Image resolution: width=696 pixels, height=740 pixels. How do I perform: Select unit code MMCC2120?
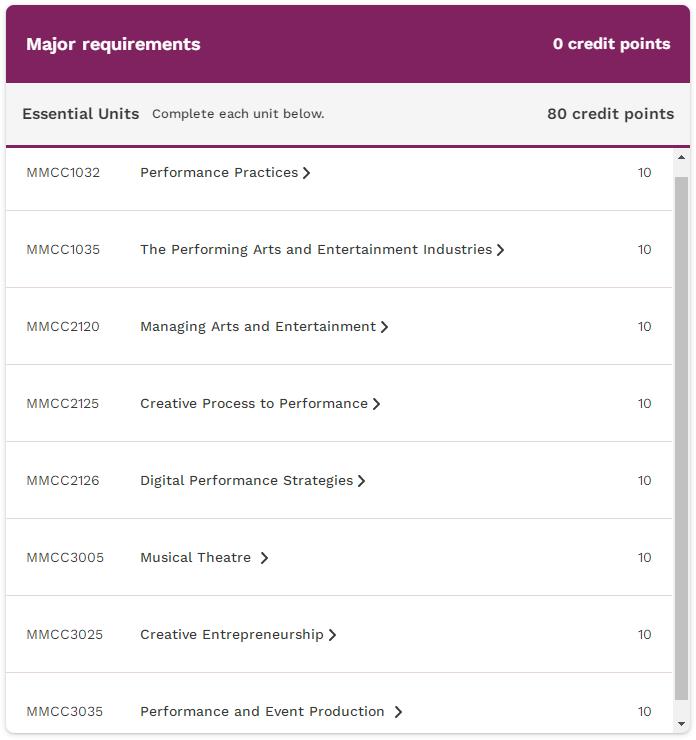[x=63, y=327]
